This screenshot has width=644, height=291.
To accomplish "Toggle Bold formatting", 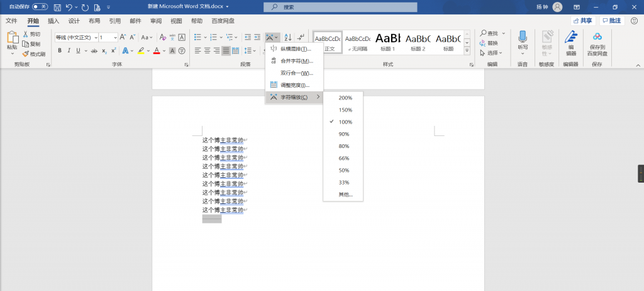I will [x=60, y=50].
